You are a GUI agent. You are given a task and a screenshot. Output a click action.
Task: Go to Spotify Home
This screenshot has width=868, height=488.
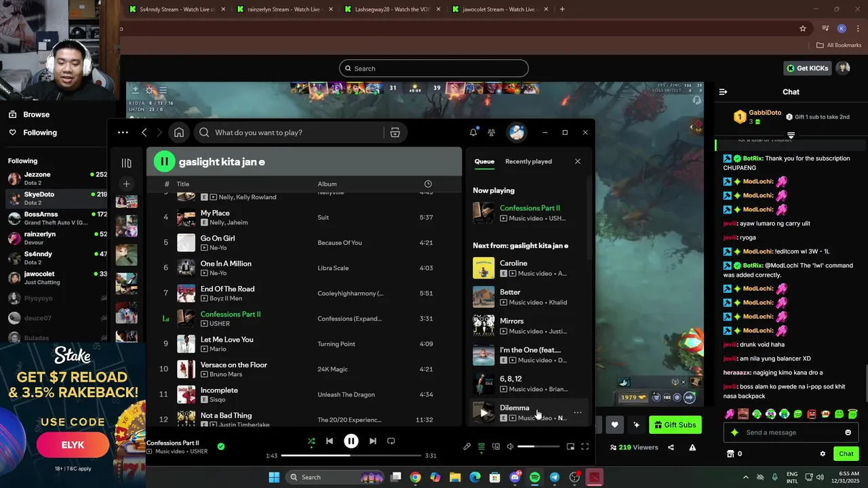(179, 133)
